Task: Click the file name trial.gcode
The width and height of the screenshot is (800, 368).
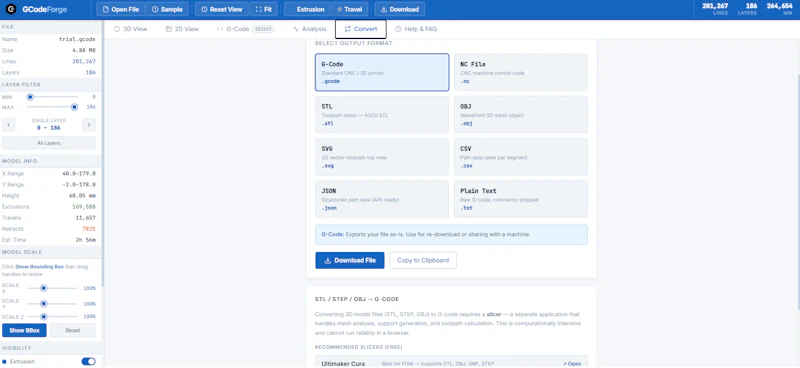Action: point(77,39)
